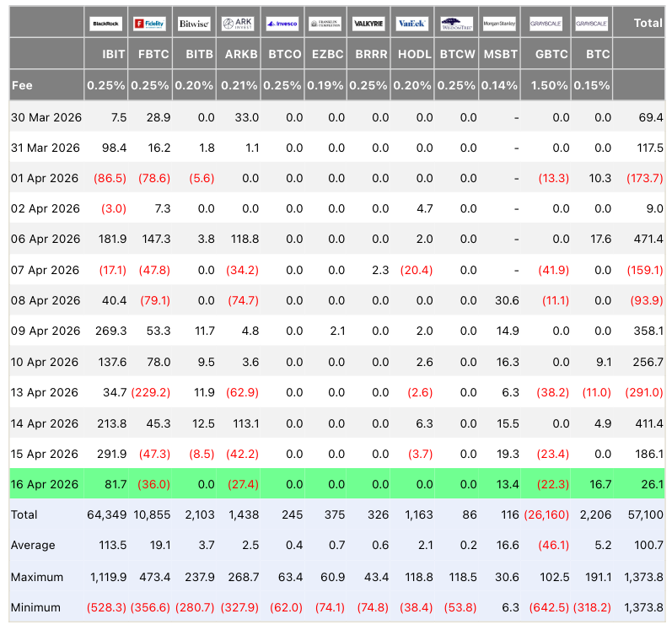Screen dimensions: 672x630
Task: Click the Valkyrie logo
Action: tap(369, 24)
